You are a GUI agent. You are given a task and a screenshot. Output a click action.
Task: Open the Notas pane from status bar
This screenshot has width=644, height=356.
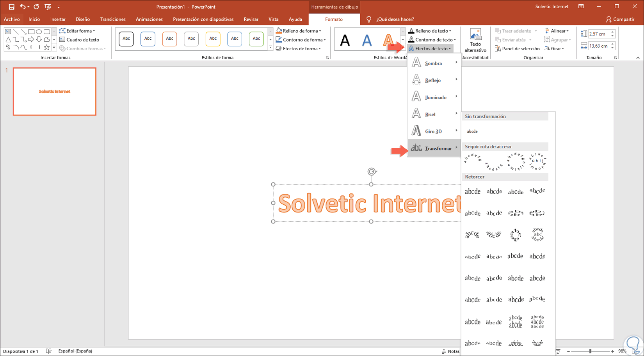click(450, 351)
